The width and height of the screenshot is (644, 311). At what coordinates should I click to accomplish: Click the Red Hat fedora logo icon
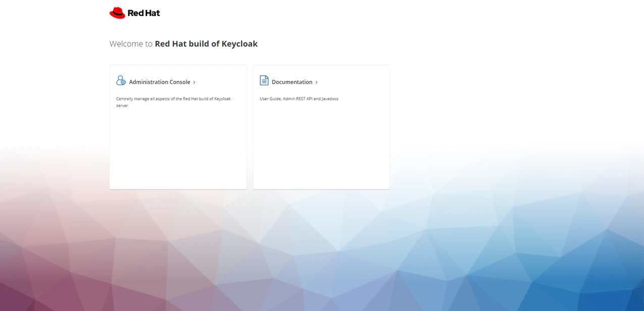(x=117, y=13)
